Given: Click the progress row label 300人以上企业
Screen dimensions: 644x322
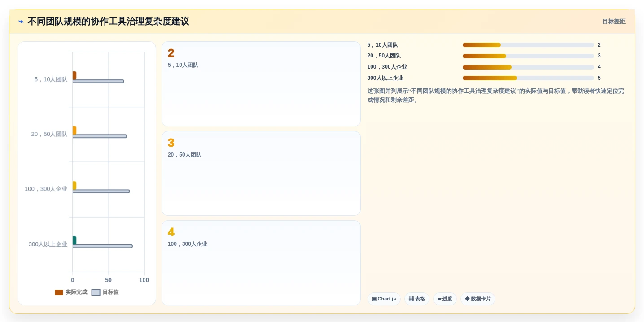Looking at the screenshot, I should coord(385,78).
